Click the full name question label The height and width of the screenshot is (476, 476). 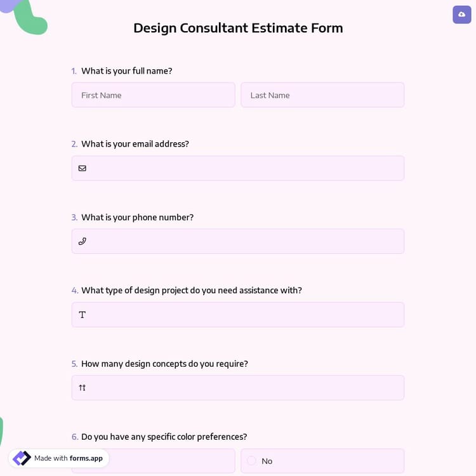tap(126, 71)
